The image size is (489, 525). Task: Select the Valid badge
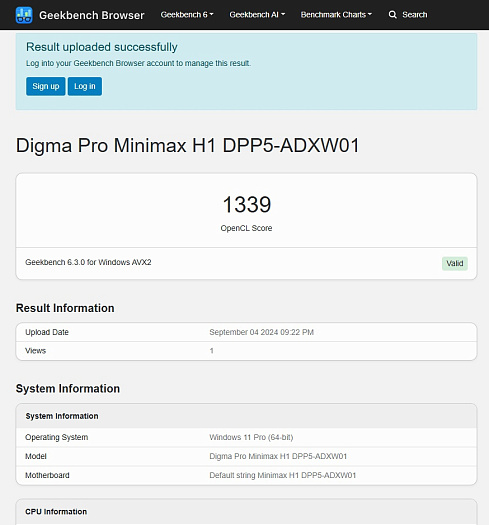pyautogui.click(x=455, y=264)
